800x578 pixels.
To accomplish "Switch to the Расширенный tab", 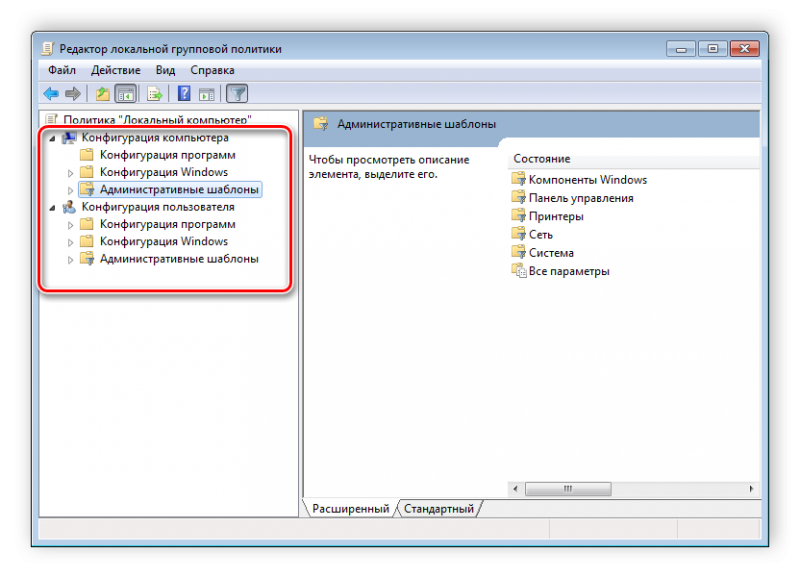I will point(351,509).
